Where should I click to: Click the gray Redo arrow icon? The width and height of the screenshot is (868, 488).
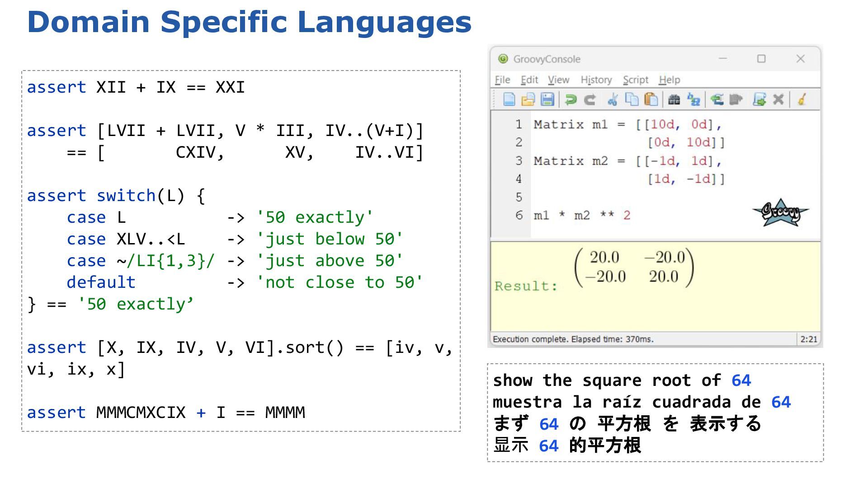(x=590, y=99)
